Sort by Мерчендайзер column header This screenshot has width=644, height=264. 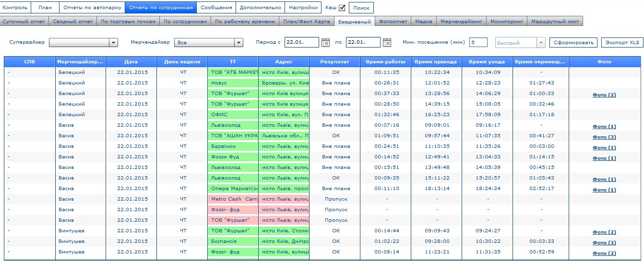[80, 62]
